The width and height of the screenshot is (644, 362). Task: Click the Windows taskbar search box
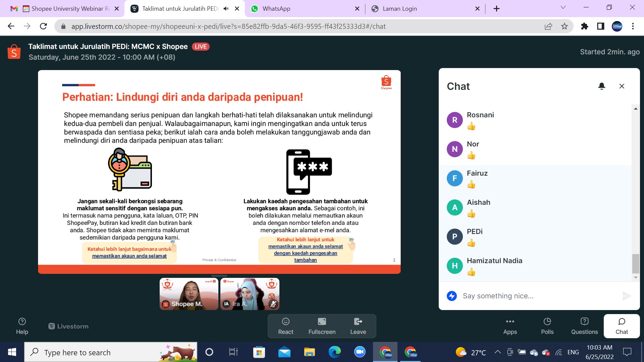(111, 352)
